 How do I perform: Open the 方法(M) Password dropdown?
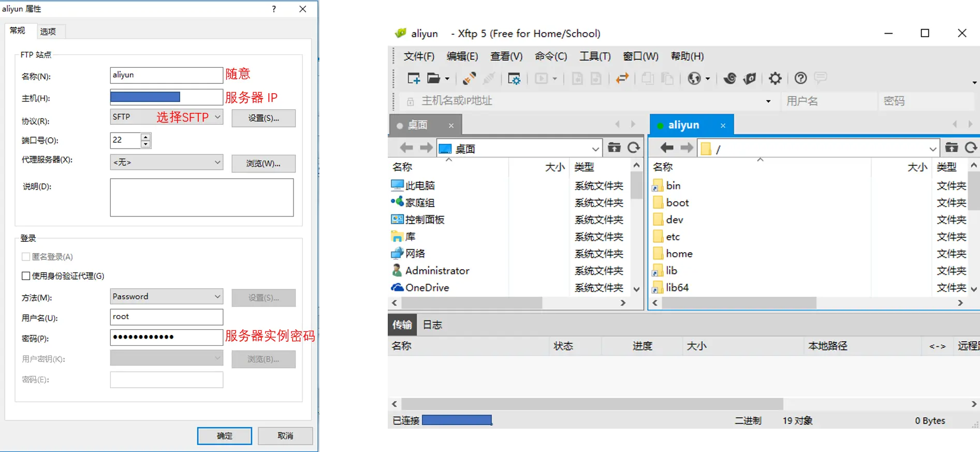217,297
